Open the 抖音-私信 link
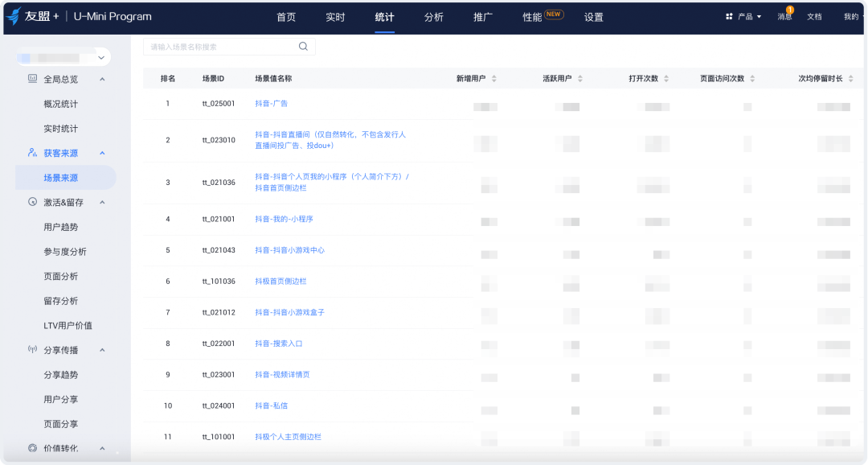Screen dimensions: 868x465 (x=272, y=405)
